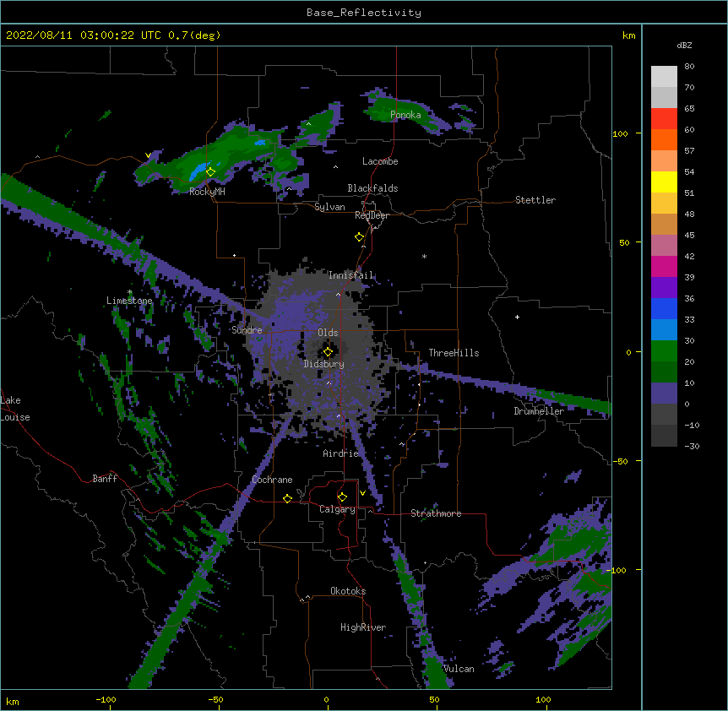The width and height of the screenshot is (728, 711).
Task: Click the -100 tick label on bottom axis
Action: click(106, 699)
